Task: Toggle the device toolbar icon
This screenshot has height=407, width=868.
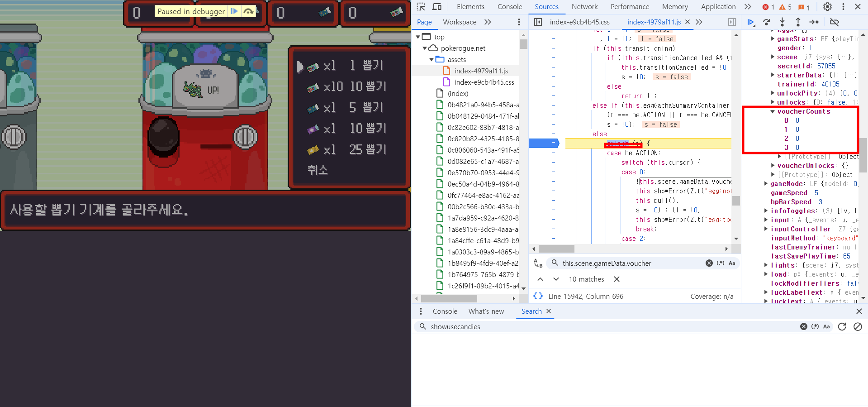Action: tap(437, 7)
